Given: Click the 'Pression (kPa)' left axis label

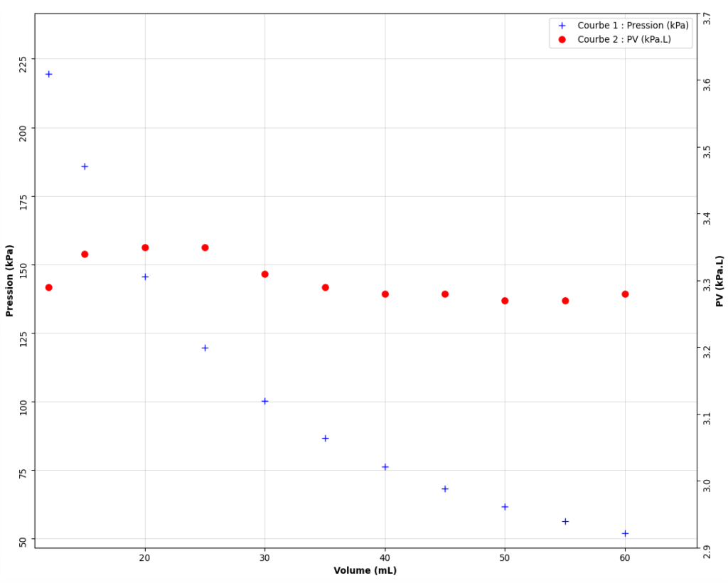Looking at the screenshot, I should [x=10, y=281].
